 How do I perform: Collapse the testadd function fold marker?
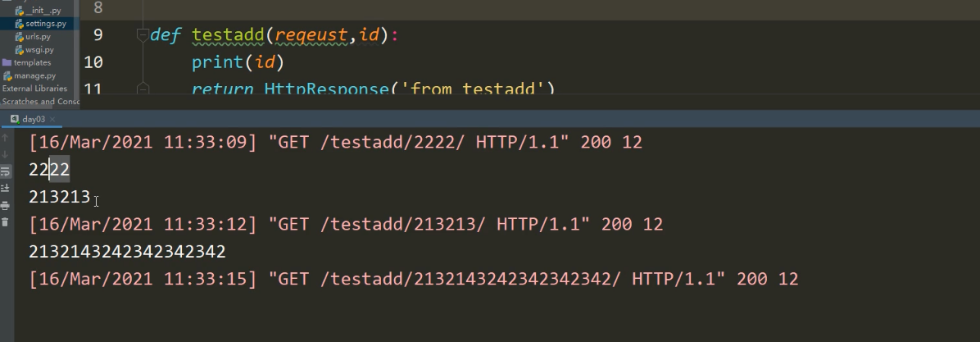pyautogui.click(x=142, y=35)
